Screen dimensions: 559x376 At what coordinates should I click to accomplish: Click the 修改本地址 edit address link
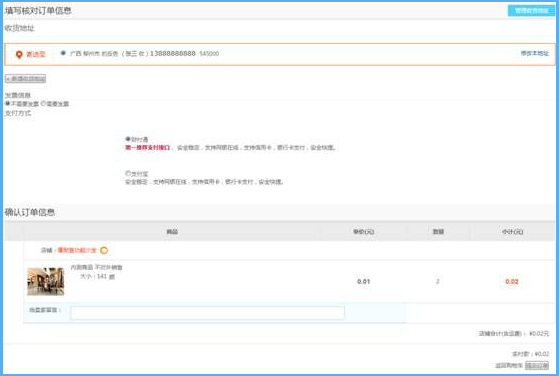534,53
